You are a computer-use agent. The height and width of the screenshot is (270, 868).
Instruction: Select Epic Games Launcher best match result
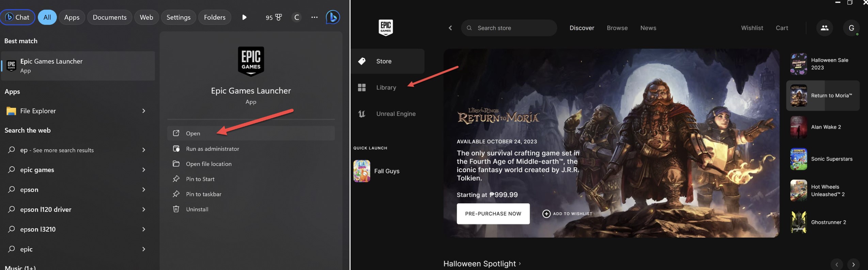pyautogui.click(x=78, y=66)
